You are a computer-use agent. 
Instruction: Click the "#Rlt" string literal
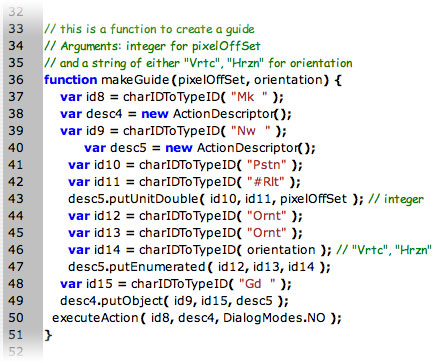coord(266,182)
